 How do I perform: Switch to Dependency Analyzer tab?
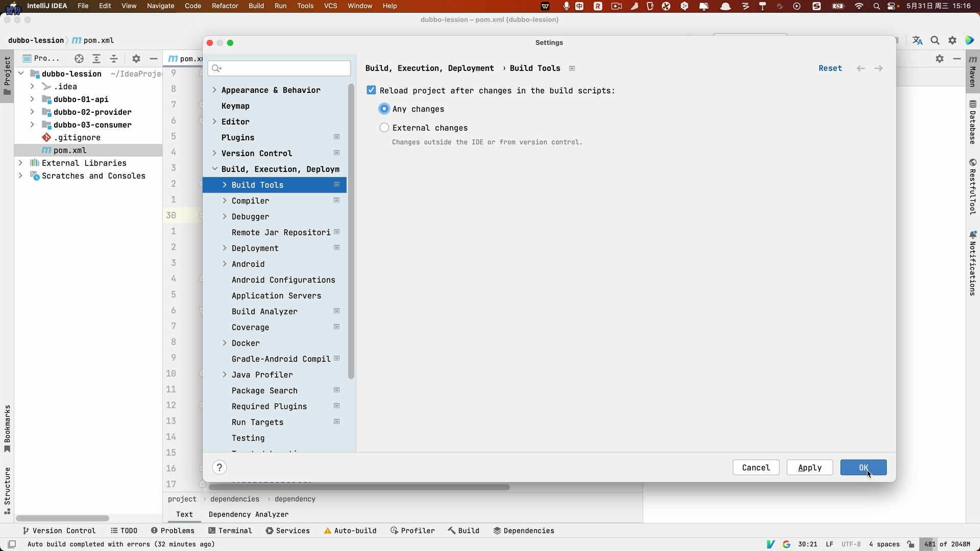(249, 514)
